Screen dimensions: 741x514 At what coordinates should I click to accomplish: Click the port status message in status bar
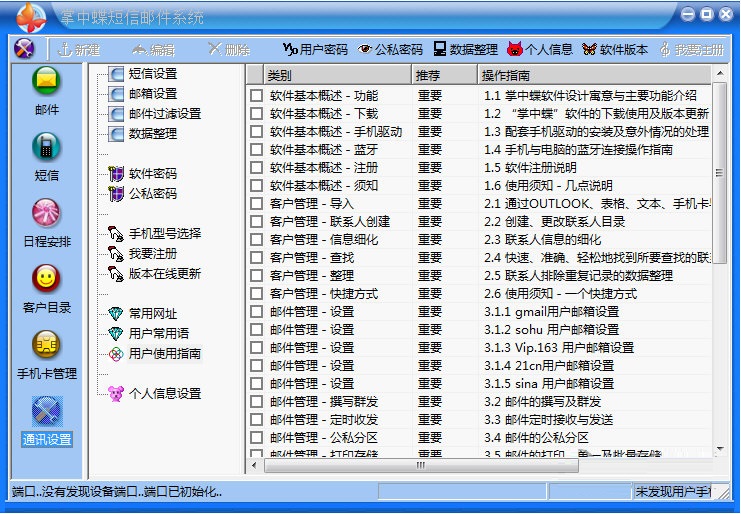(x=117, y=492)
